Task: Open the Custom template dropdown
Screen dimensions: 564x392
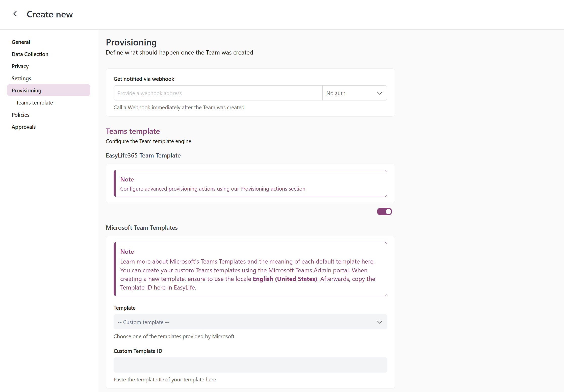Action: tap(250, 322)
